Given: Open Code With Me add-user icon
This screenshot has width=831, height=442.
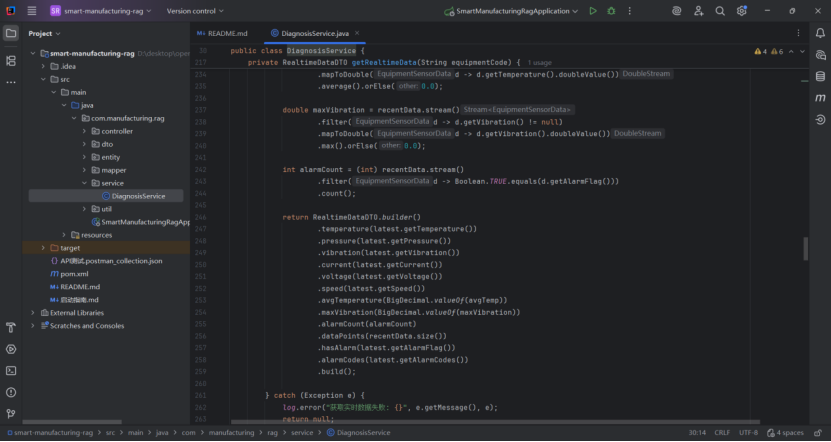Looking at the screenshot, I should tap(699, 11).
